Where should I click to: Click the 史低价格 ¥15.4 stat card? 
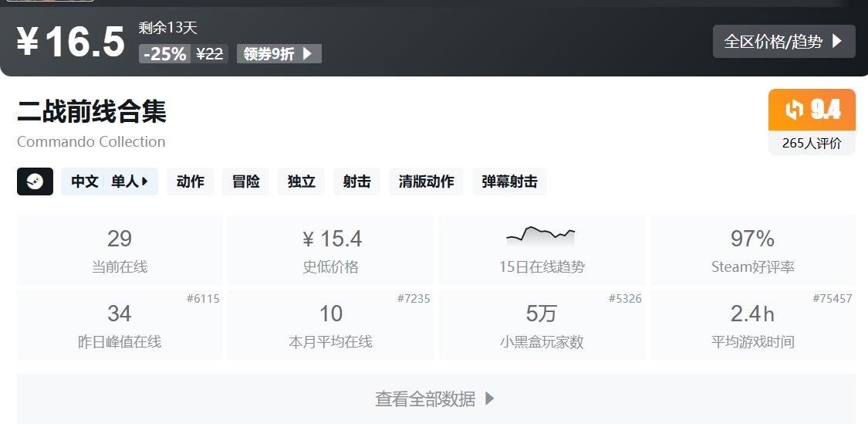click(330, 250)
